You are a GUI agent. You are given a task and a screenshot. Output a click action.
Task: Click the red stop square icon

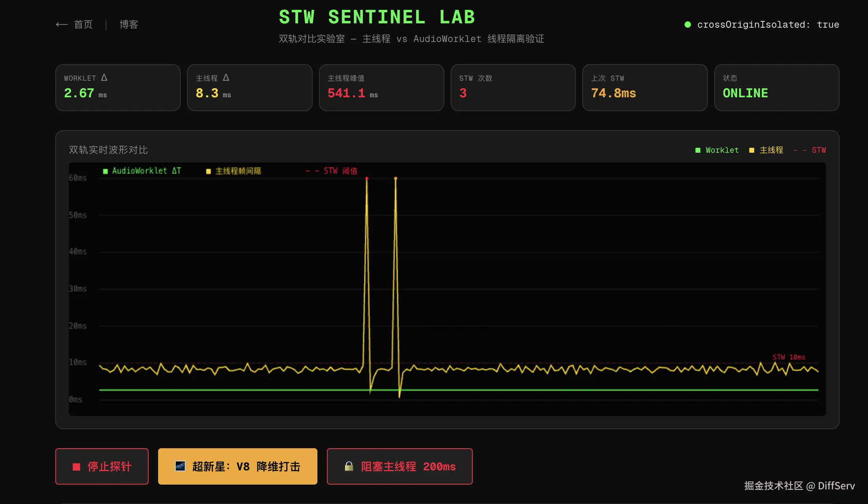[77, 467]
